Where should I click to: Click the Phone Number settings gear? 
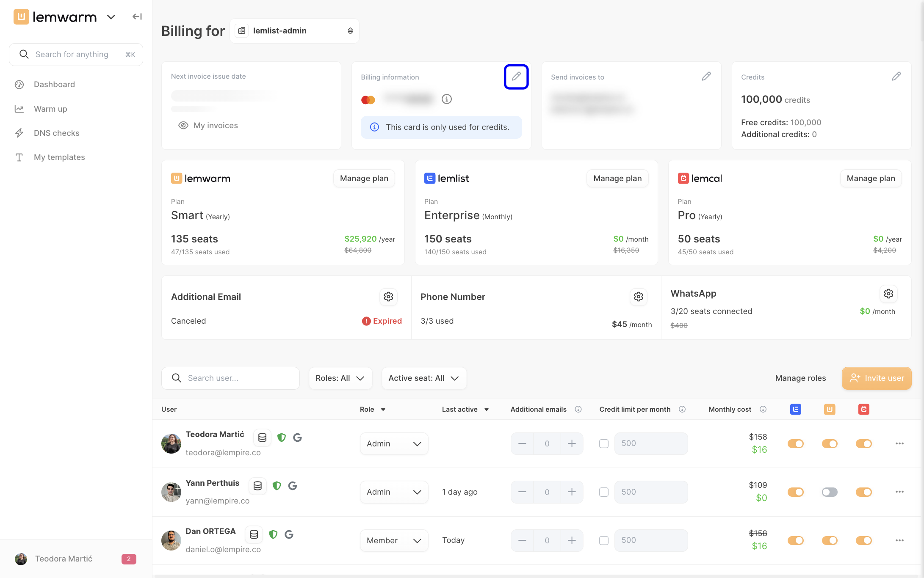point(639,297)
